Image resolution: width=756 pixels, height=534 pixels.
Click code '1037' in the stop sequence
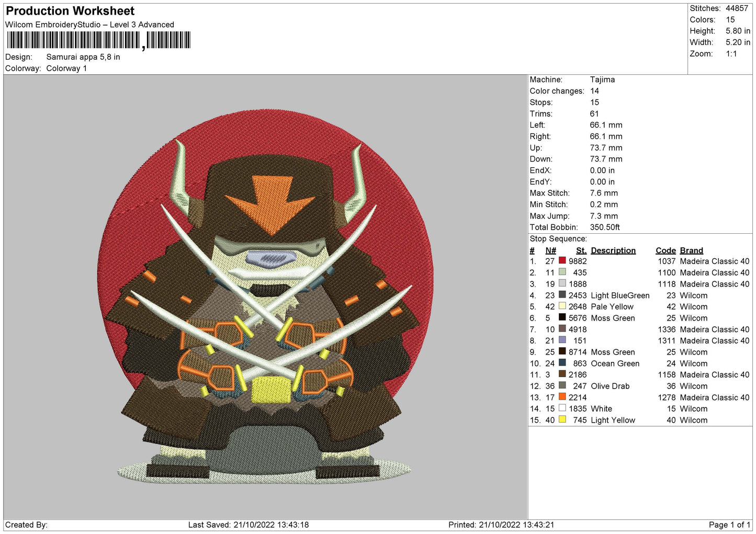coord(667,262)
